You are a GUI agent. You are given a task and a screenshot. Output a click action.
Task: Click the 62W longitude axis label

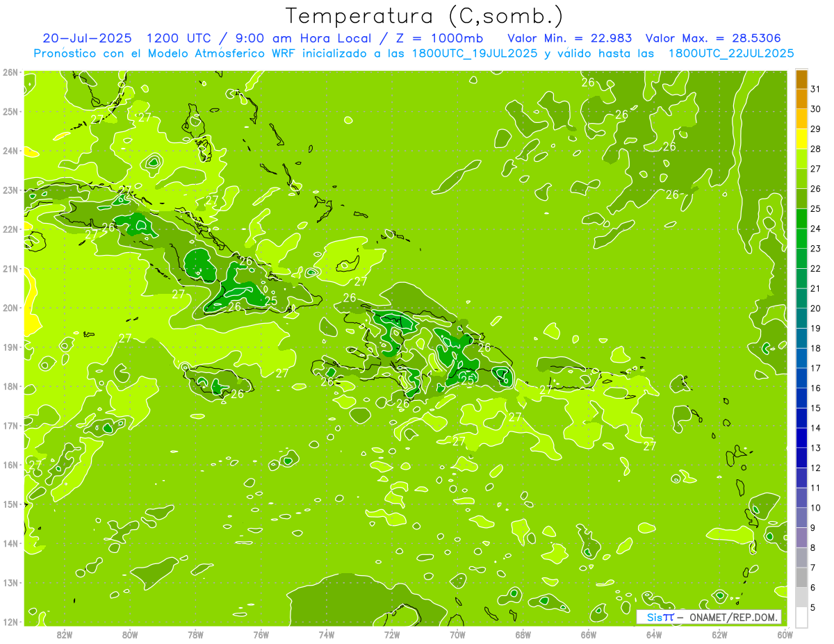(720, 635)
